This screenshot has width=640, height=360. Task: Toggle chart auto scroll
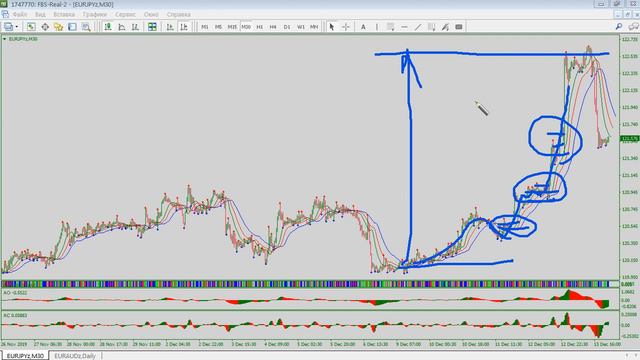coord(170,27)
